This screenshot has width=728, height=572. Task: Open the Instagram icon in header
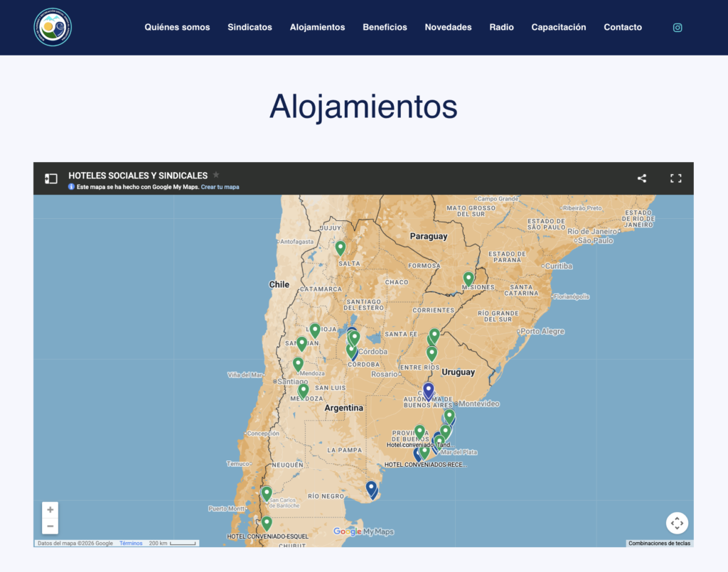(678, 28)
